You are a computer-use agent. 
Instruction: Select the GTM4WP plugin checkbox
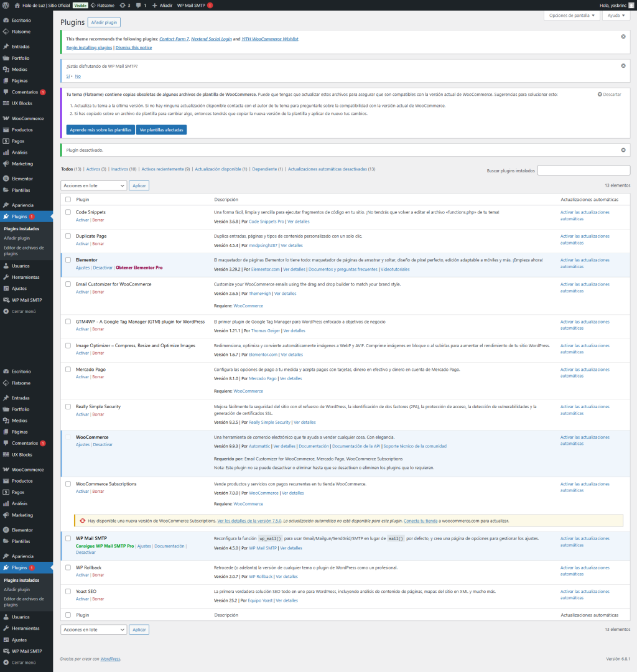click(68, 322)
